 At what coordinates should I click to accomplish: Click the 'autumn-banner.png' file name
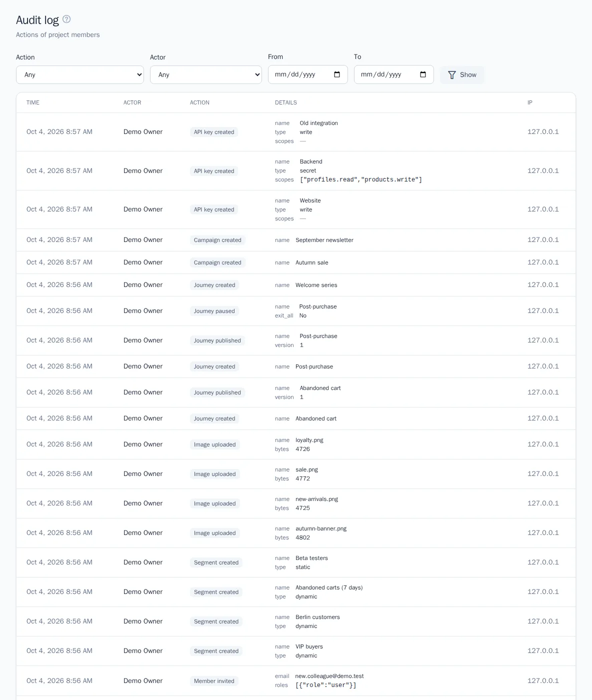coord(321,528)
